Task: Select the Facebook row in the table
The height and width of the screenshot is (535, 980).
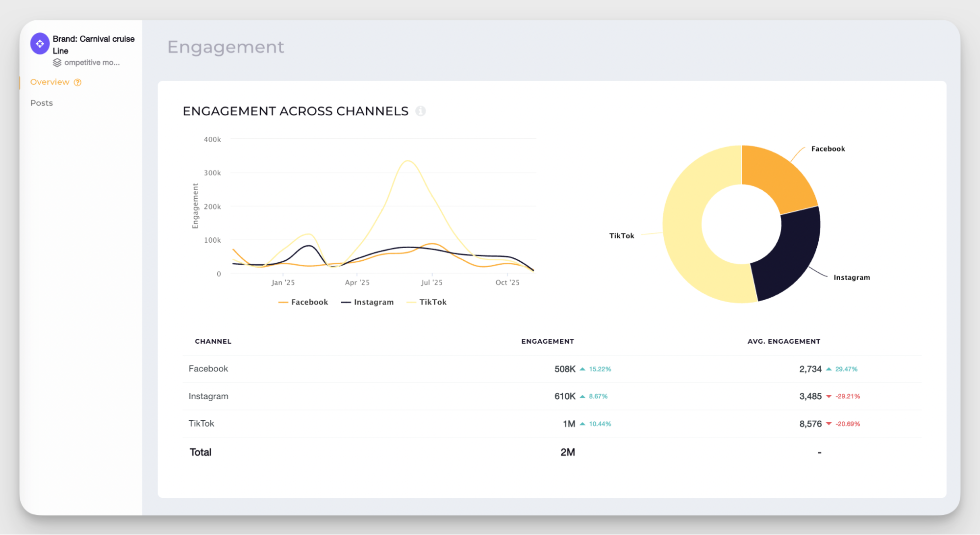Action: click(208, 369)
